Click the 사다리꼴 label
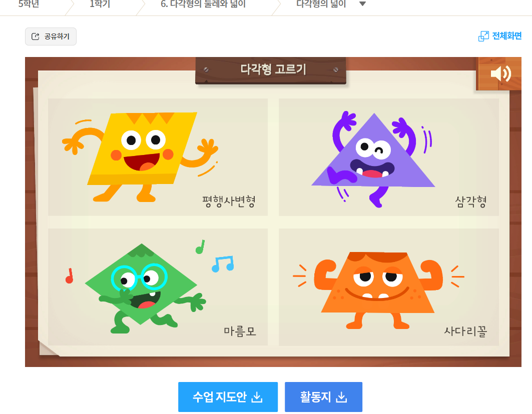The width and height of the screenshot is (532, 414). [x=465, y=331]
